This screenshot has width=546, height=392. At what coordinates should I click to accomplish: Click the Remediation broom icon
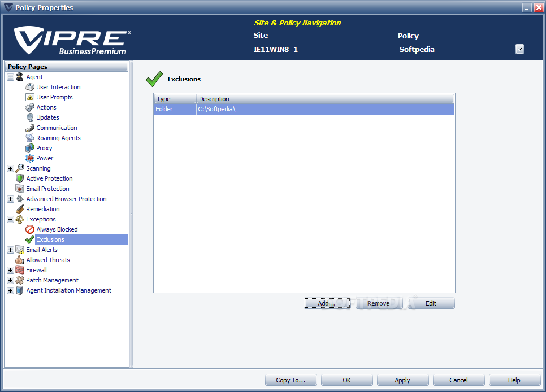point(20,209)
